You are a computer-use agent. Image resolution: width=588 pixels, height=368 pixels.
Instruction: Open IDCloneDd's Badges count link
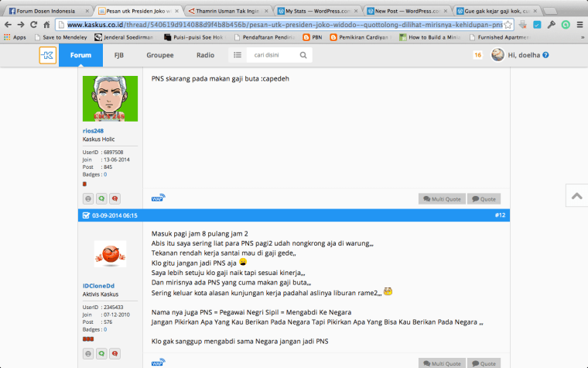click(x=105, y=329)
